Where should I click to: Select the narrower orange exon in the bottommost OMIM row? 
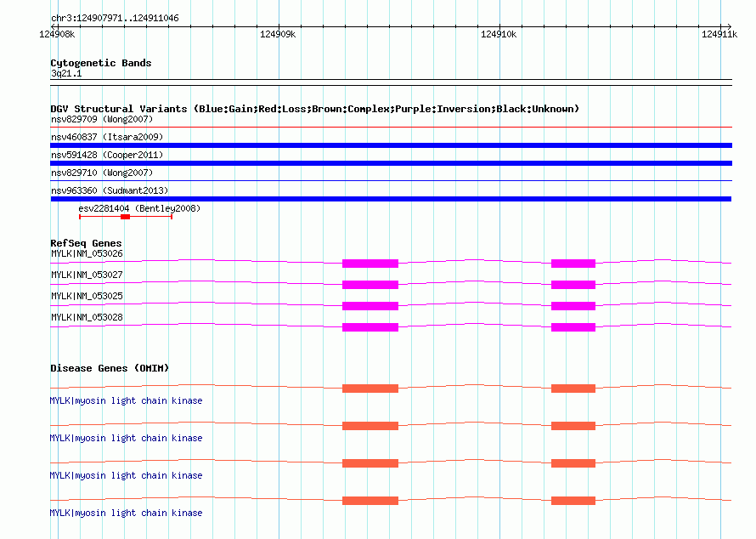click(x=573, y=501)
